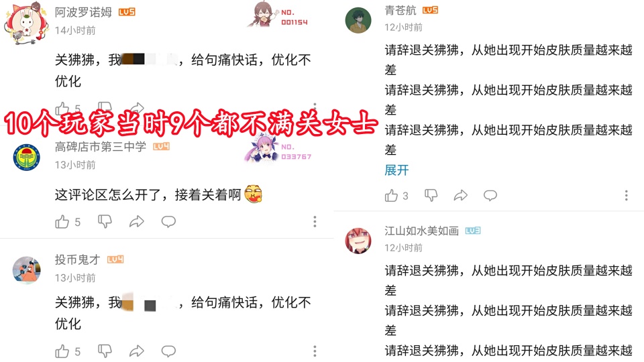Viewport: 644px width, 362px height.
Task: Reply to the comment by 青苍航
Action: click(x=490, y=195)
